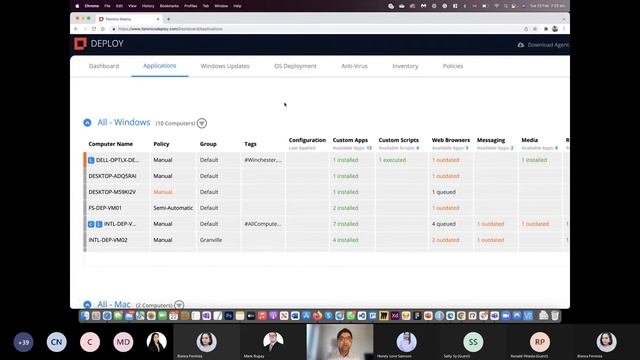Go to the Anti-Virus tab

(x=354, y=66)
